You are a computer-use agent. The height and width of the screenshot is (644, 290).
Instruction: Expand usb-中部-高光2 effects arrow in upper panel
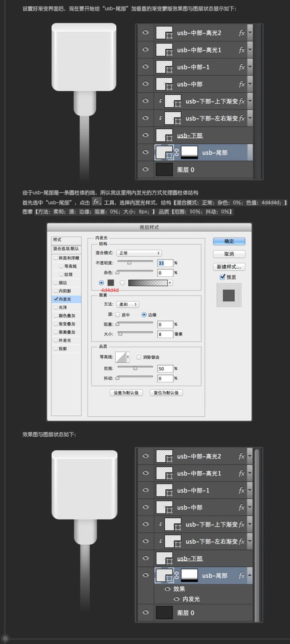[250, 33]
